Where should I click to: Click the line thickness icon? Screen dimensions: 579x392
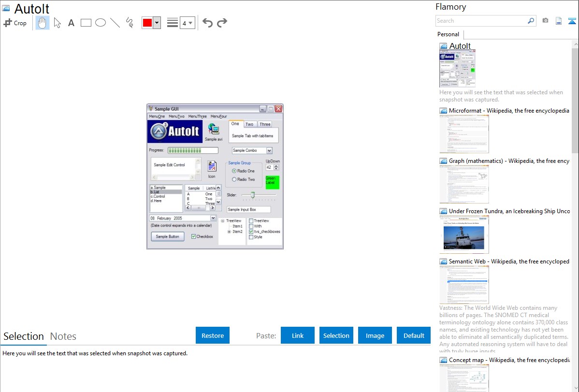[x=173, y=23]
